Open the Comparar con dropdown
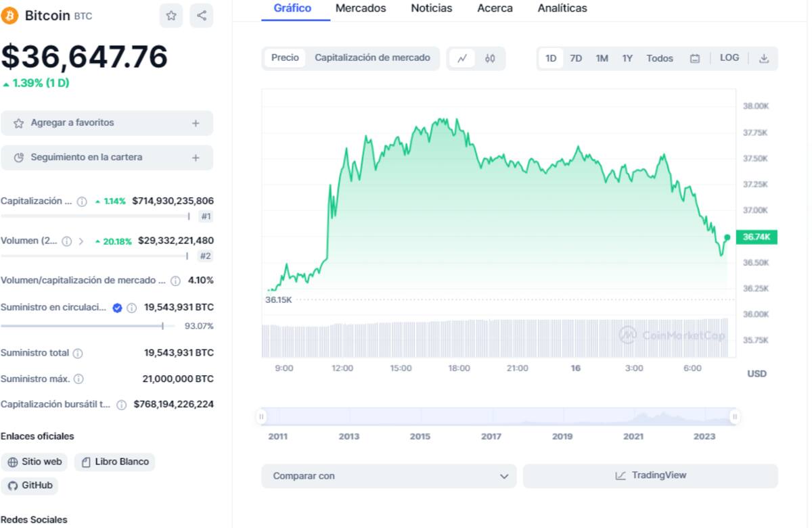812x528 pixels. click(x=388, y=476)
